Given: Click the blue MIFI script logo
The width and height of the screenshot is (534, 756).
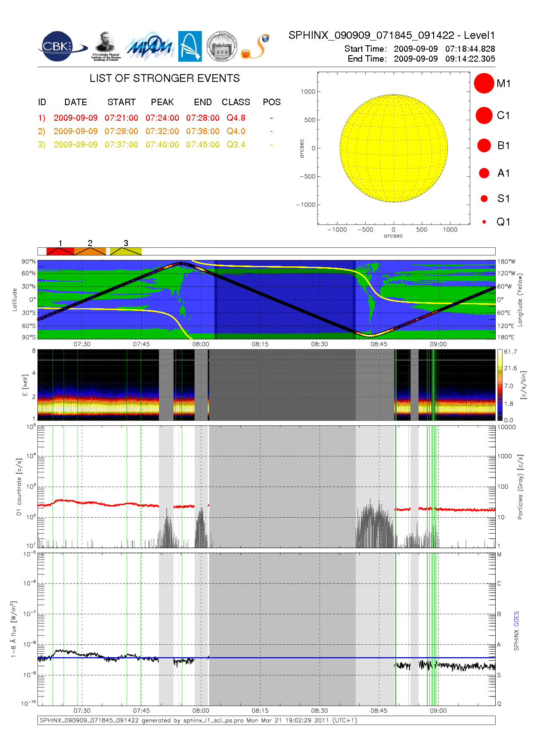Looking at the screenshot, I should [x=149, y=47].
